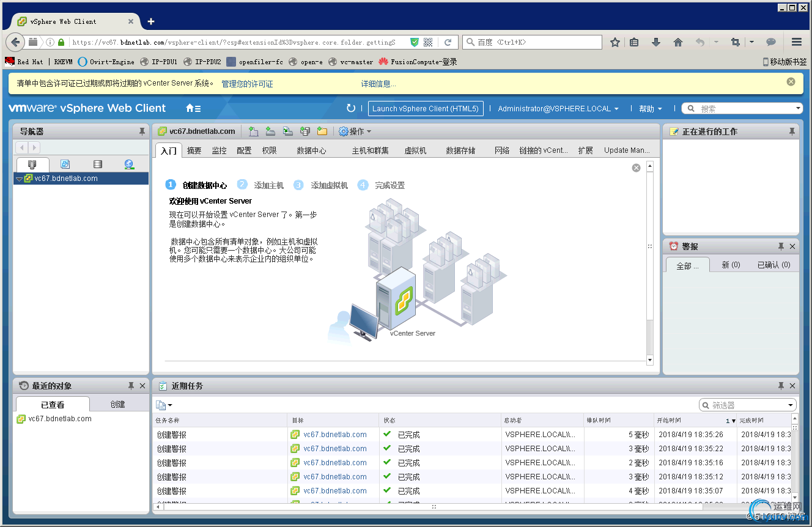Select the 创建 tab in recent objects

coord(117,404)
